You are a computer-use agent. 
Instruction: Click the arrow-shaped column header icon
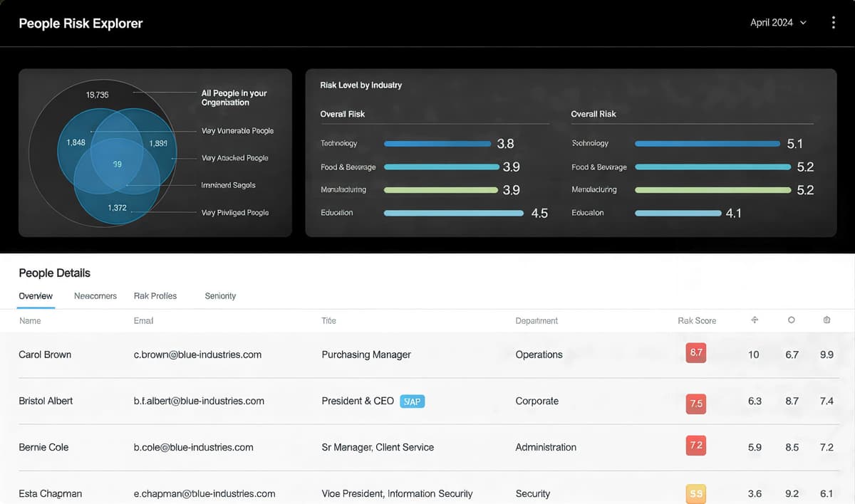tap(755, 320)
